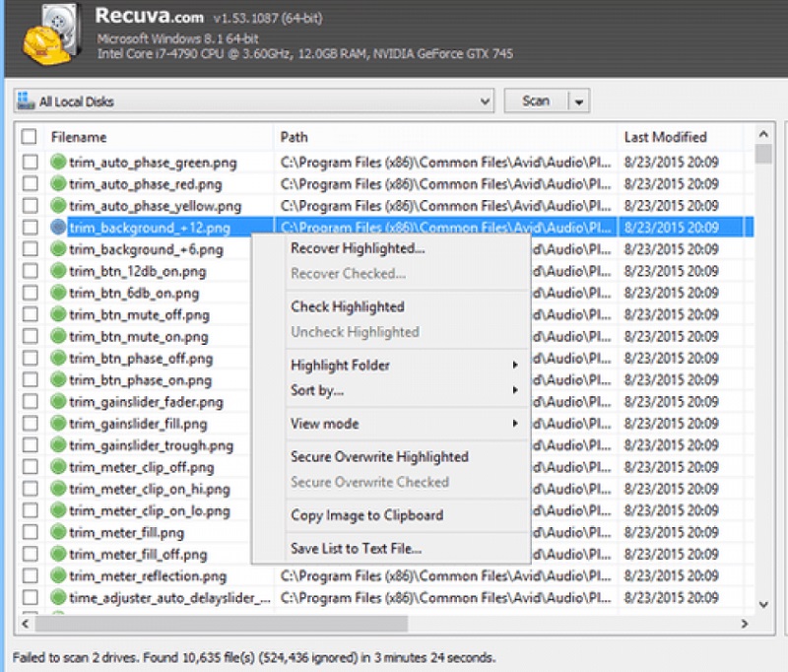Check the box for time_adjuster_auto_delayslider file
Viewport: 788px width, 672px height.
click(x=31, y=597)
